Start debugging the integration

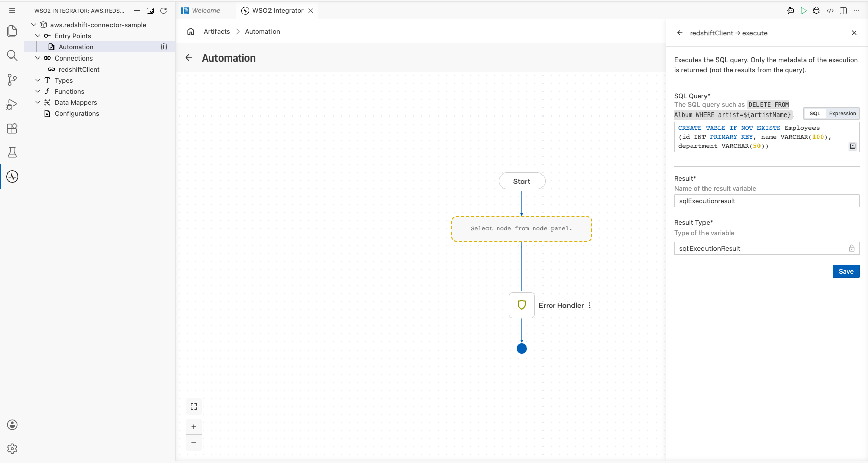coord(817,10)
